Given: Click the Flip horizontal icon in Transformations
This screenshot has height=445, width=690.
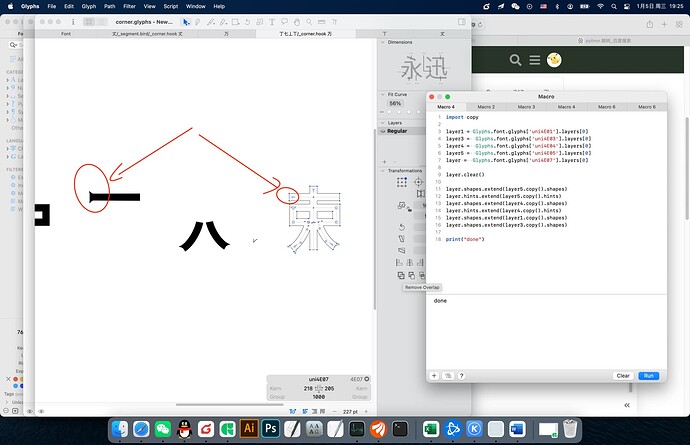Looking at the screenshot, I should tap(421, 194).
